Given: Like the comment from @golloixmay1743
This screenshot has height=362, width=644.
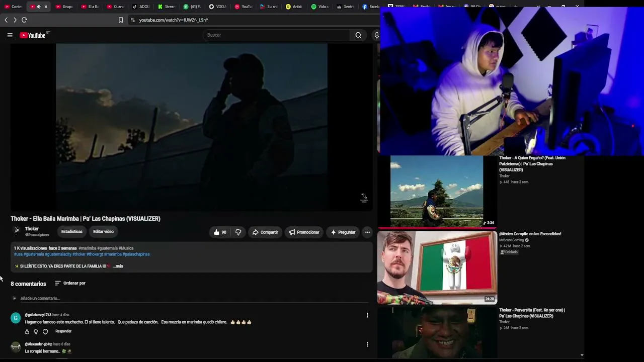Looking at the screenshot, I should point(27,332).
